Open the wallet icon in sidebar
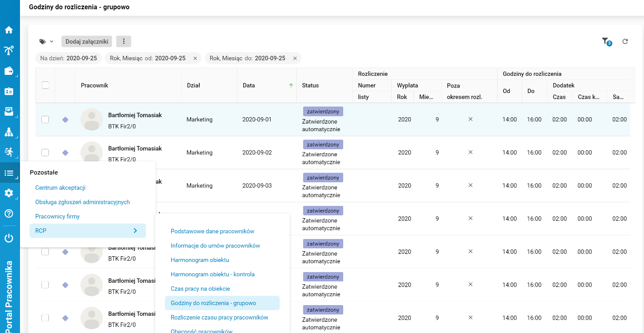644x333 pixels. coord(9,71)
